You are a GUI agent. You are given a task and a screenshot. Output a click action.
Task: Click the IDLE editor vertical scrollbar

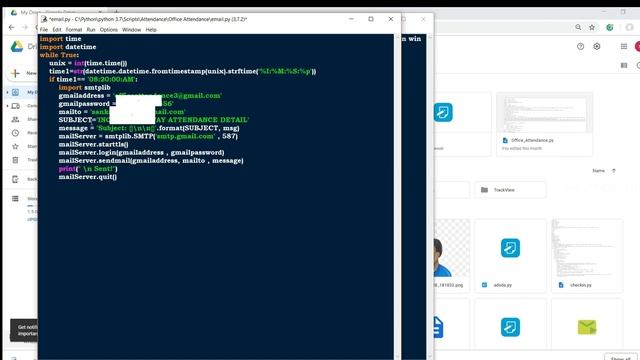[397, 196]
